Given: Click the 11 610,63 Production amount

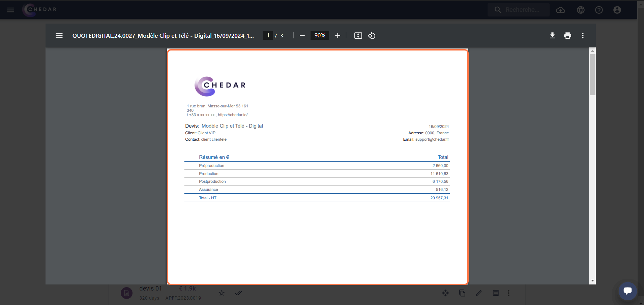Looking at the screenshot, I should coord(439,174).
